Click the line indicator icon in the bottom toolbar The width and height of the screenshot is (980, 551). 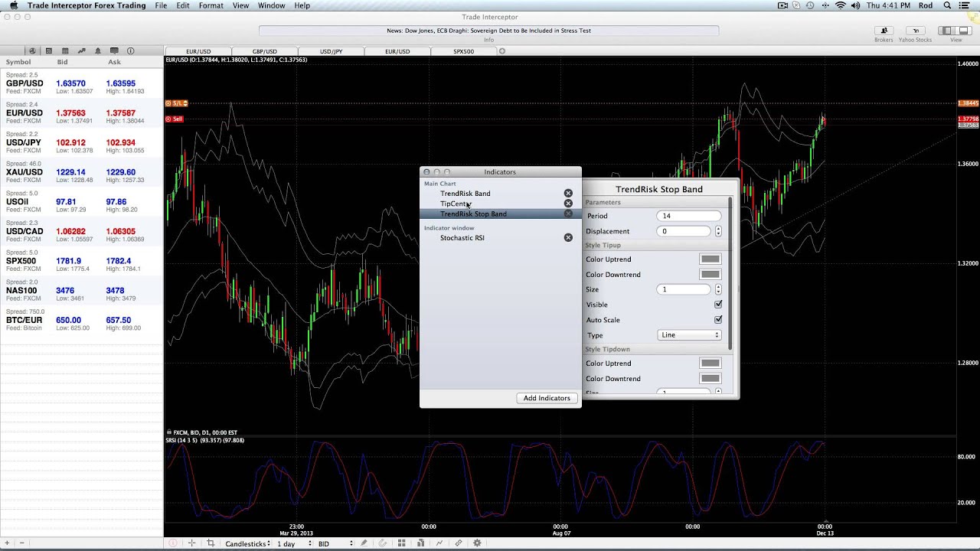click(439, 543)
